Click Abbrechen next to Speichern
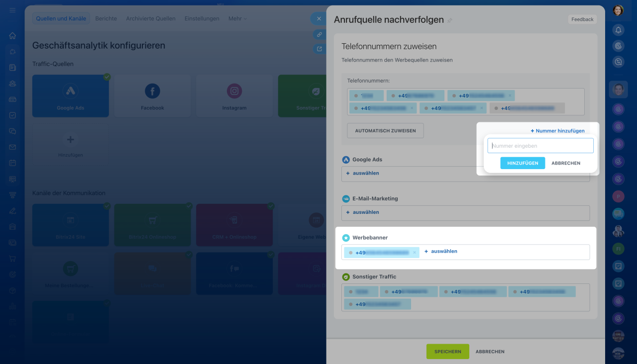This screenshot has width=637, height=364. pos(490,352)
